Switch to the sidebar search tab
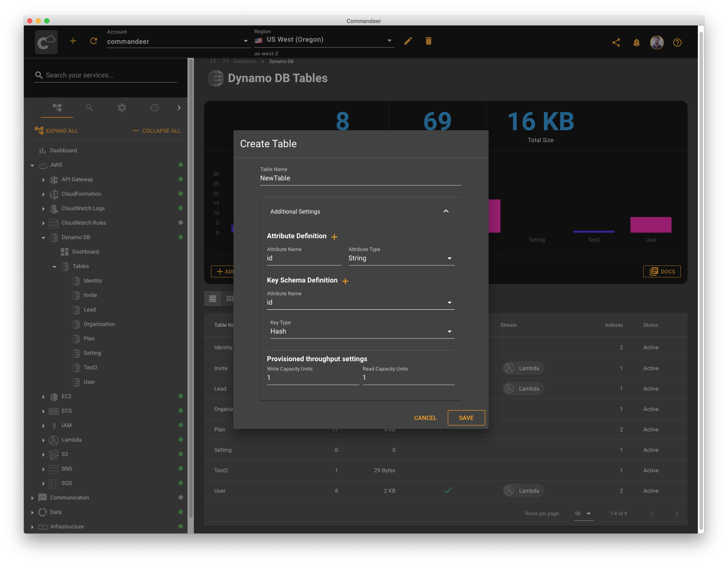 pos(89,108)
